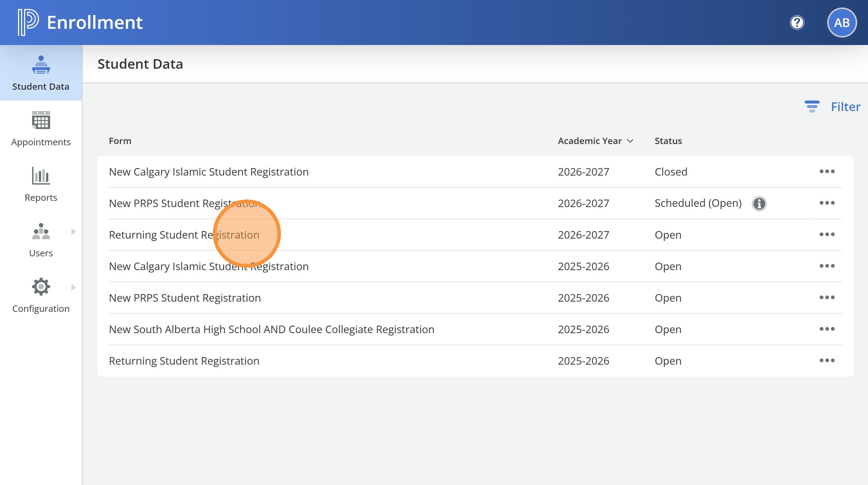Open New South Alberta High School registration form
The image size is (868, 485).
271,329
